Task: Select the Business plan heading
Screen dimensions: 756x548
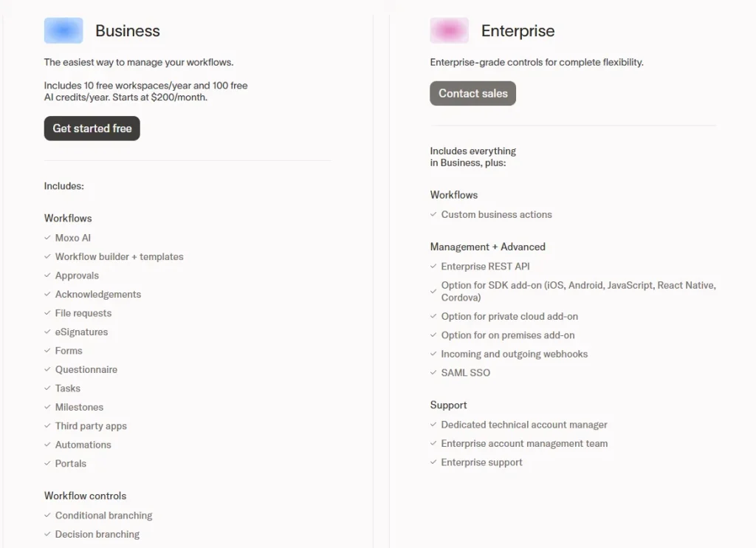Action: [127, 31]
